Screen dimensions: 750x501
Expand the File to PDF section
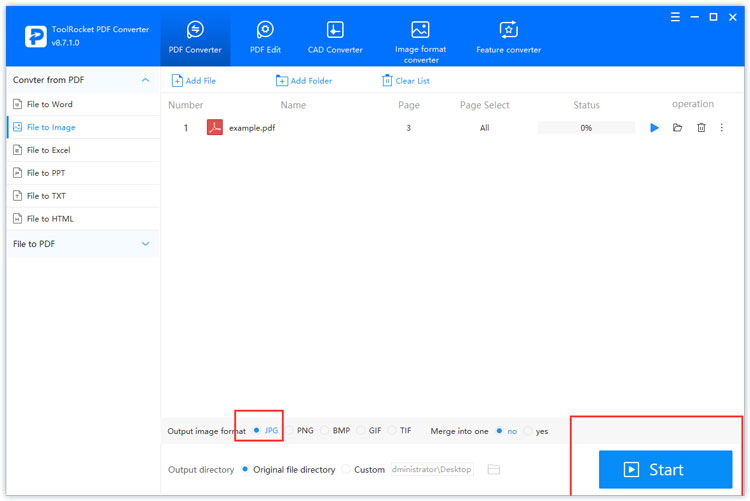click(145, 244)
